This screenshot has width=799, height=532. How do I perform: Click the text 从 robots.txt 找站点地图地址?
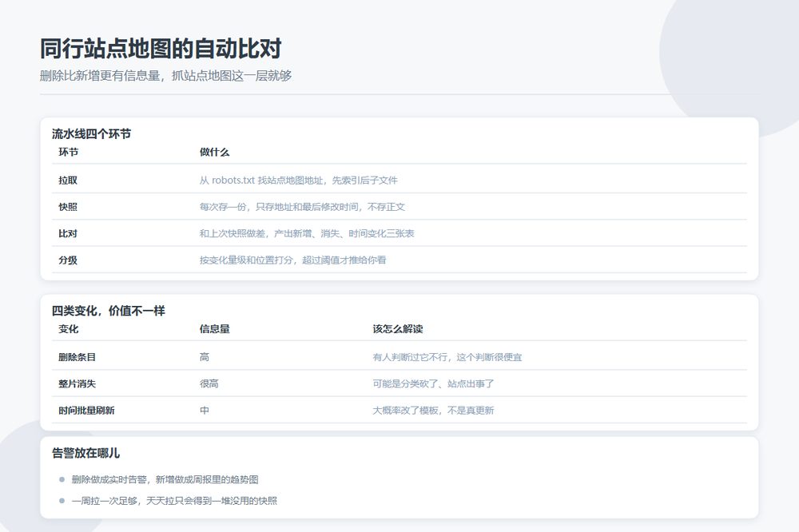click(x=261, y=181)
